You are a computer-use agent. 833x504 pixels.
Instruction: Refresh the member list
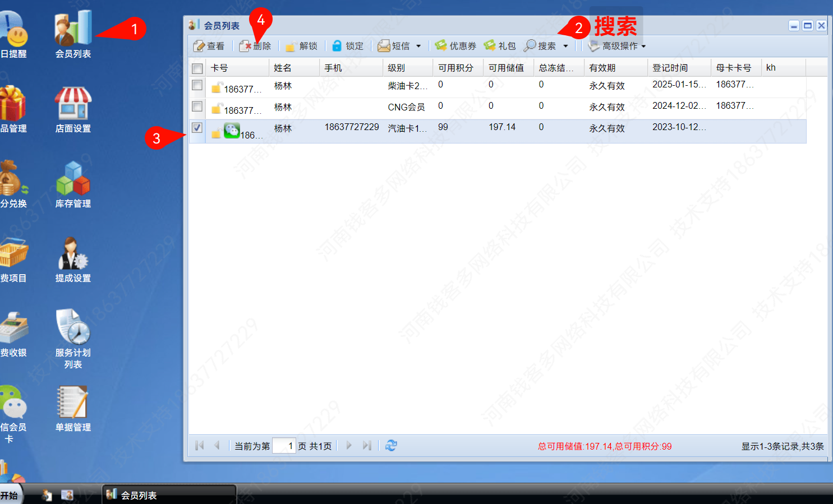pos(391,446)
